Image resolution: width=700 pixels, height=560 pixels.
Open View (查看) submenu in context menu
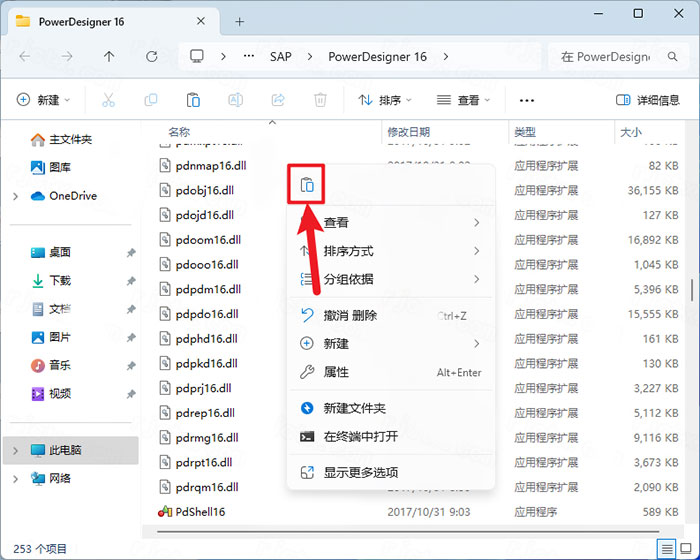391,222
